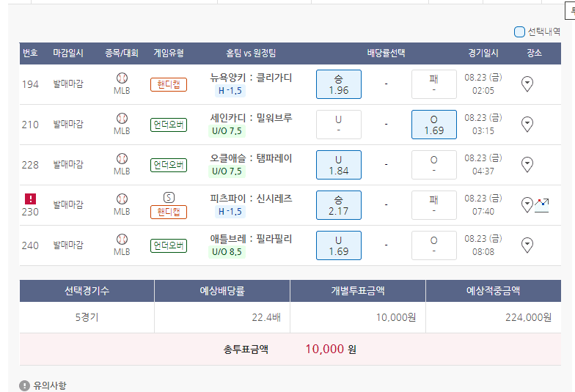Click 패 option for game 194
575x392 pixels.
click(434, 84)
